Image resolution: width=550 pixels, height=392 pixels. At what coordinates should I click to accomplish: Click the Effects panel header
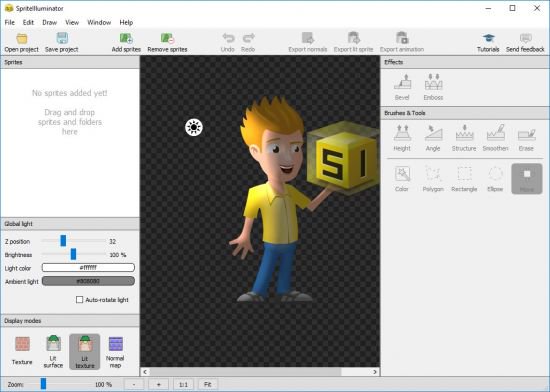[465, 62]
